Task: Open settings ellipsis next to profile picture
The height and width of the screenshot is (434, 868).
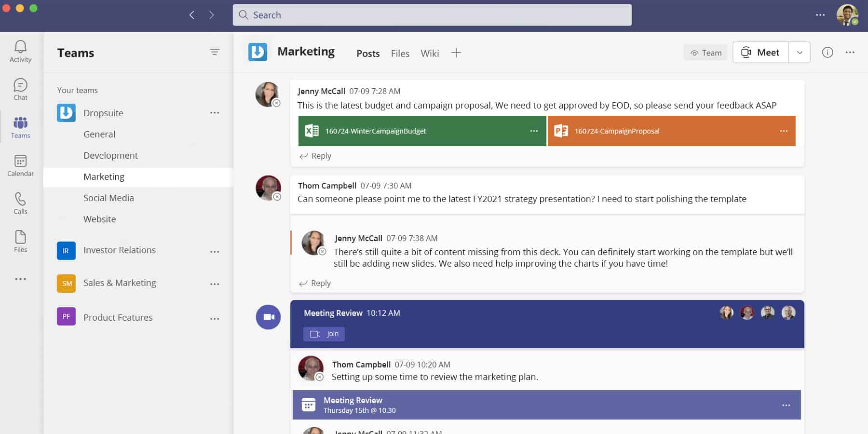Action: coord(820,15)
